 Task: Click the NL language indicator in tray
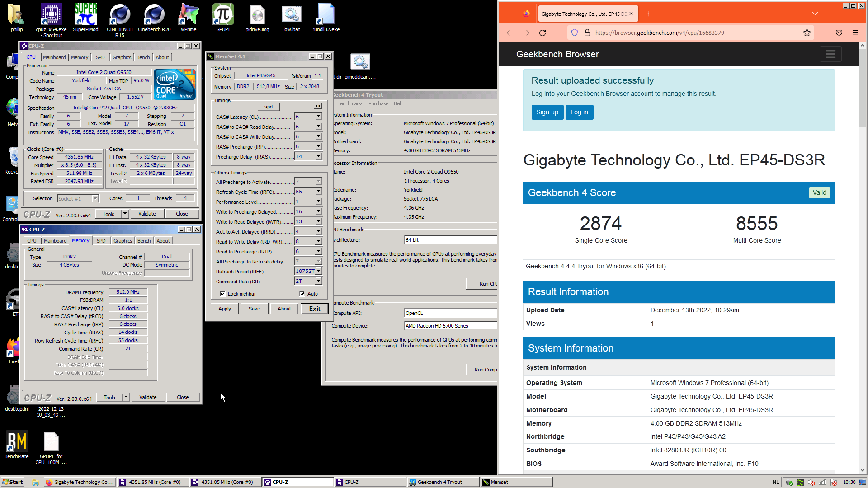tap(776, 482)
